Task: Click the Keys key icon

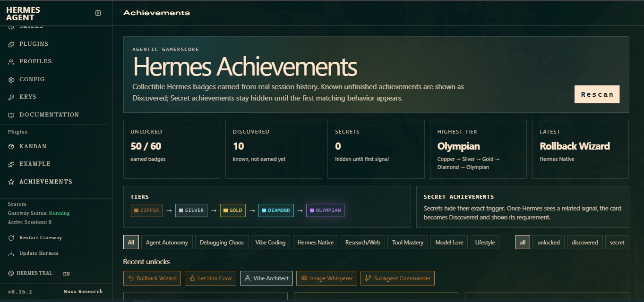Action: tap(11, 97)
